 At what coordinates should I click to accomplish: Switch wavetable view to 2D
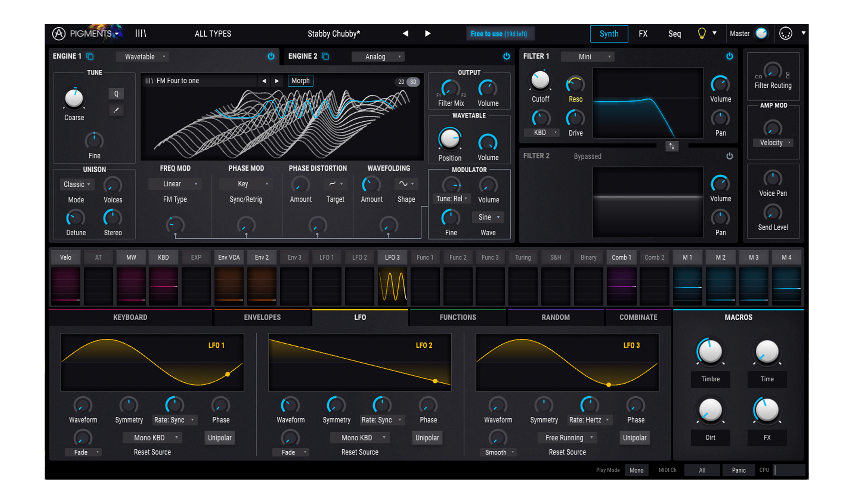pos(401,82)
